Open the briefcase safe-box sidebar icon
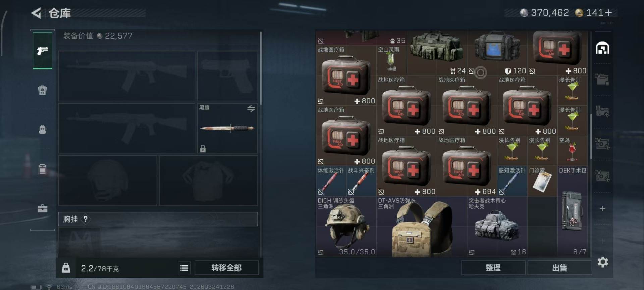 [x=42, y=208]
